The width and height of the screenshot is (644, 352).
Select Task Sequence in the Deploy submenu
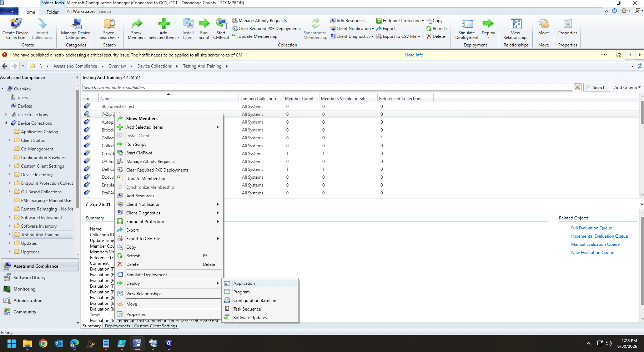pos(260,309)
